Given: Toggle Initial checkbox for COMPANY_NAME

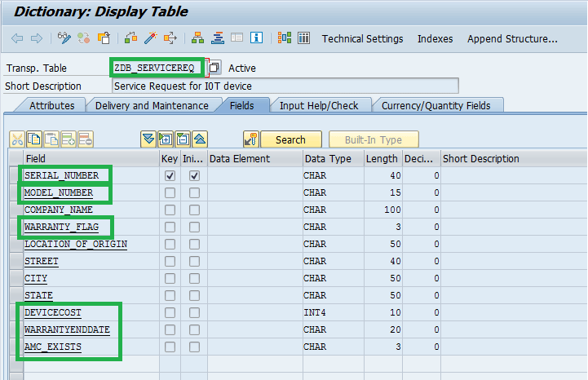Looking at the screenshot, I should (194, 210).
